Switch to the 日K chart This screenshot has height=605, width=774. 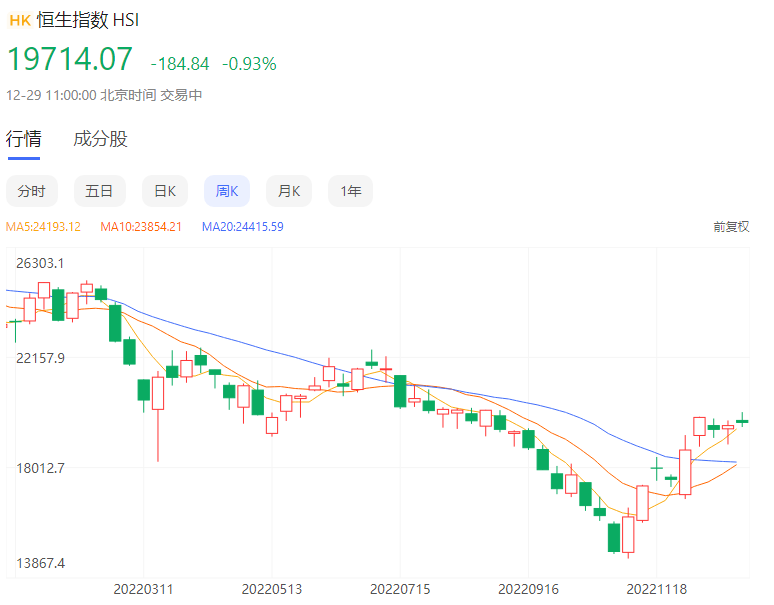point(165,191)
